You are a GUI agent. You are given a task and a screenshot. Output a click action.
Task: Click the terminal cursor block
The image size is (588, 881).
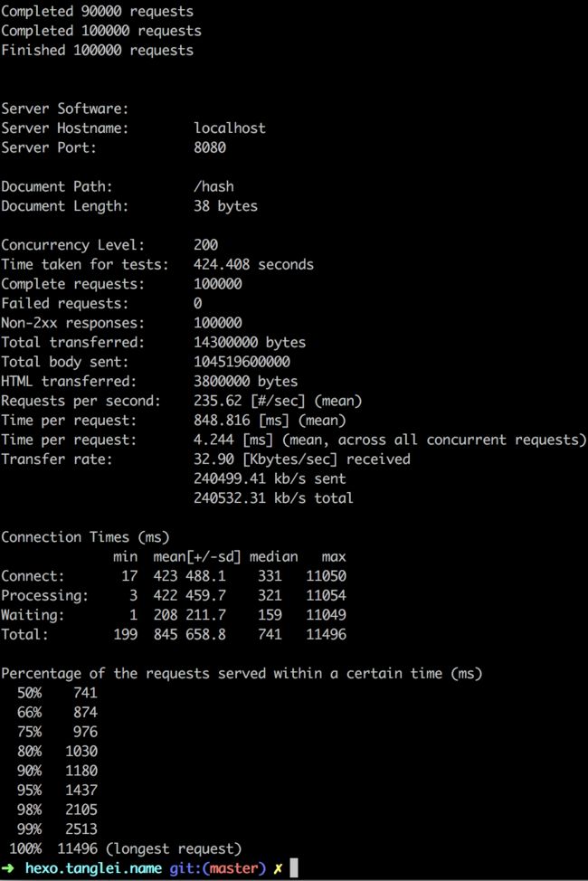pyautogui.click(x=294, y=868)
